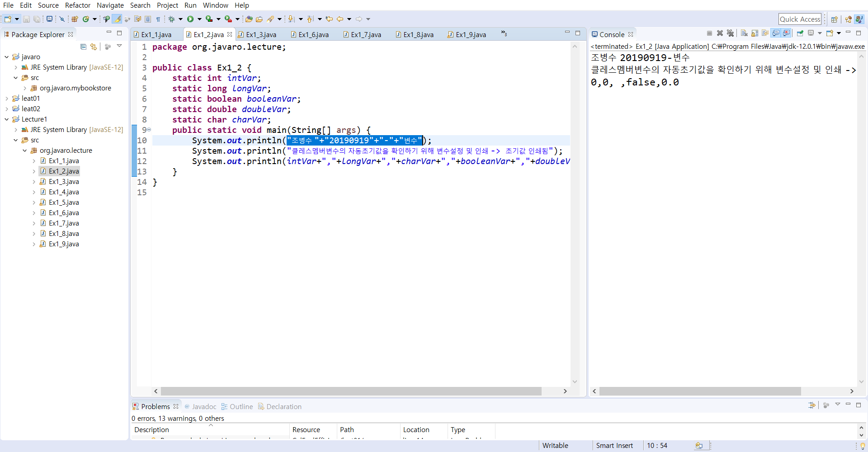This screenshot has width=868, height=452.
Task: Open the Navigate menu
Action: [x=110, y=5]
